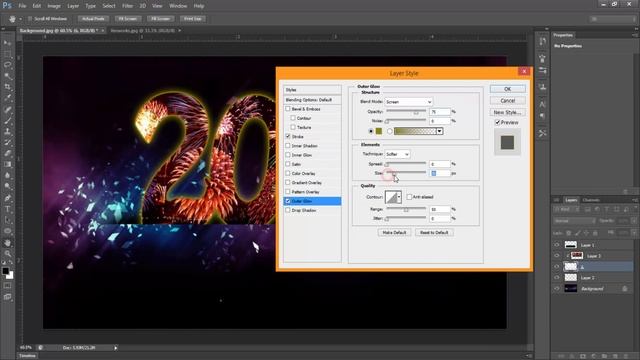Select the Gradient tool
This screenshot has height=360, width=640.
[7, 164]
